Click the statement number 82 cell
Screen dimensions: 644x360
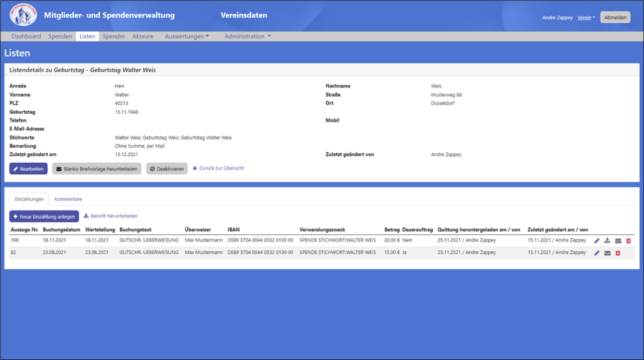(14, 253)
